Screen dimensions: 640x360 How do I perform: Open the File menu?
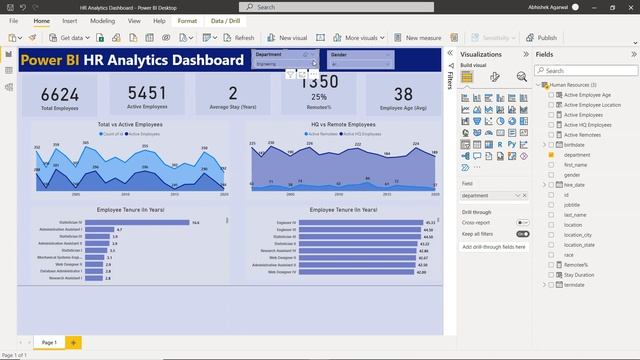pos(13,21)
